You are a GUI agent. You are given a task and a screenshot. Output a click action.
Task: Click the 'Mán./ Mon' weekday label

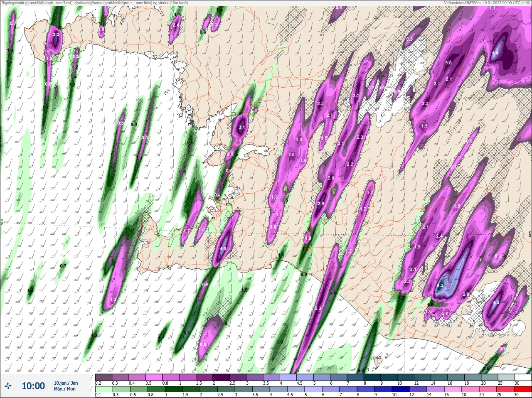tap(64, 389)
